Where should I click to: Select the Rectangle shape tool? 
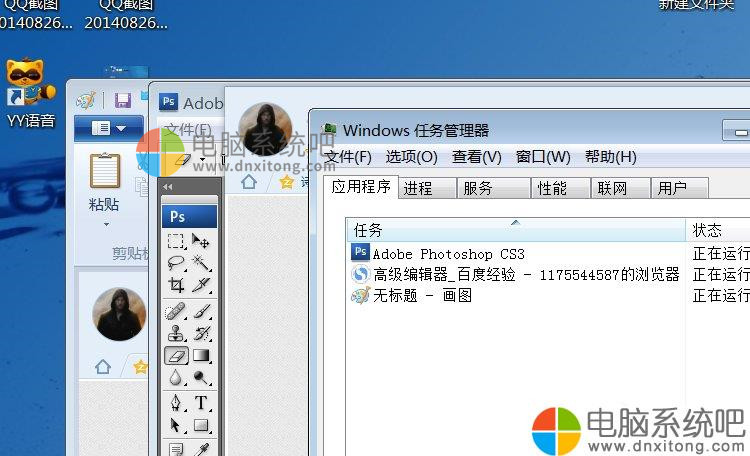pyautogui.click(x=200, y=425)
